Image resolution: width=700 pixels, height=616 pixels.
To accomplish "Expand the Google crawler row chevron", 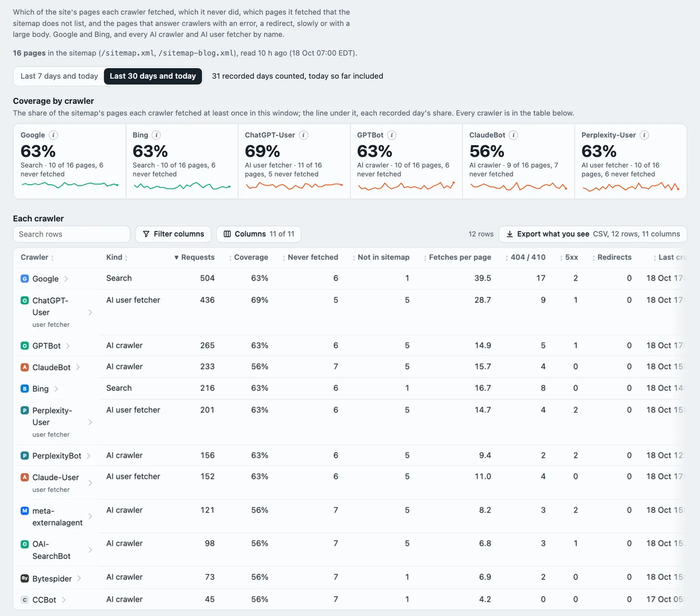I will pos(66,279).
